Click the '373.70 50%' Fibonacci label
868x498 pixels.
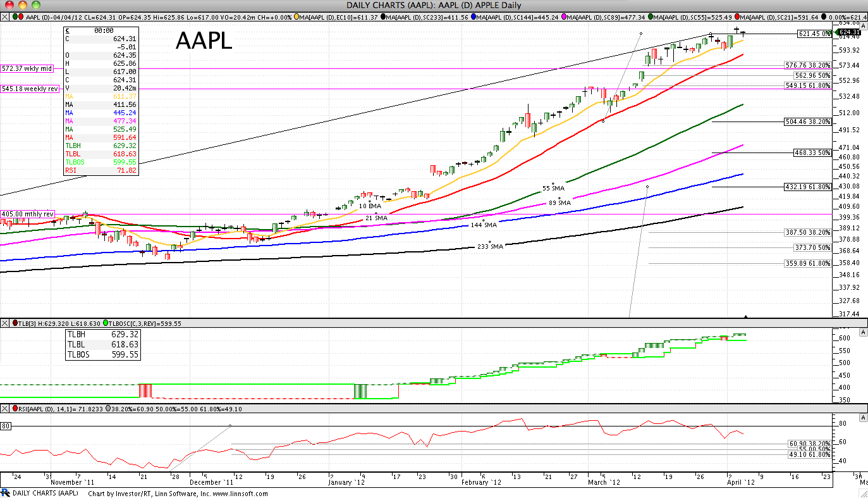point(812,247)
